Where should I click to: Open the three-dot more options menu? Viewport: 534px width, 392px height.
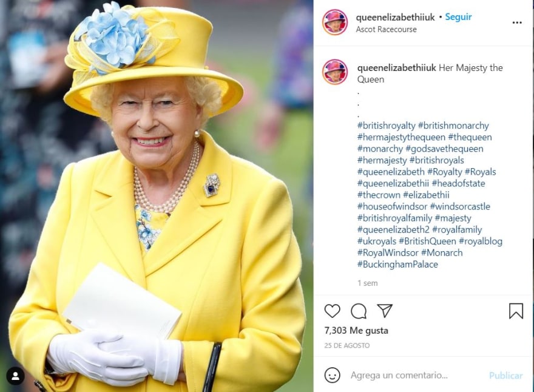[x=517, y=22]
